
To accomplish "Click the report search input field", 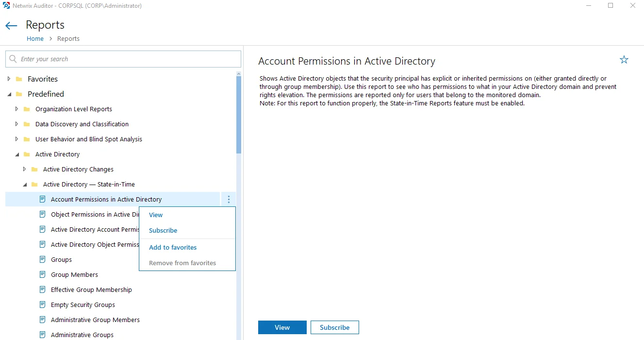I will (123, 59).
